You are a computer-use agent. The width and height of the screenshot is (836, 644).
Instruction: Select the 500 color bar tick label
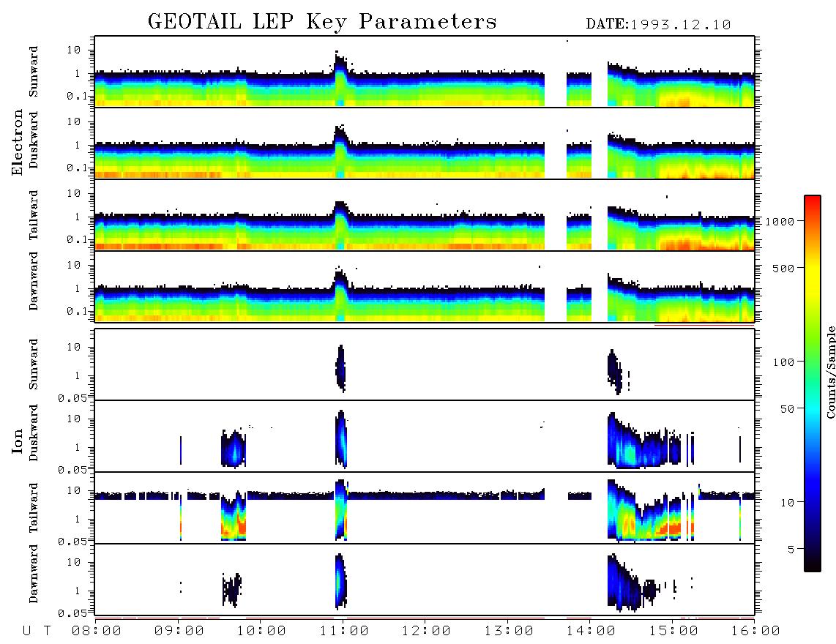(x=783, y=268)
